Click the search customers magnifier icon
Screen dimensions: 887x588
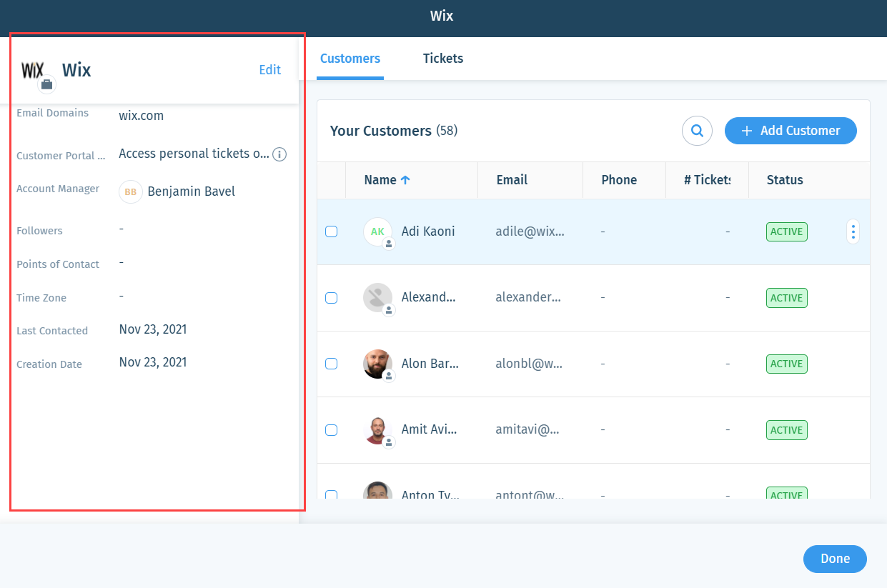pyautogui.click(x=697, y=131)
